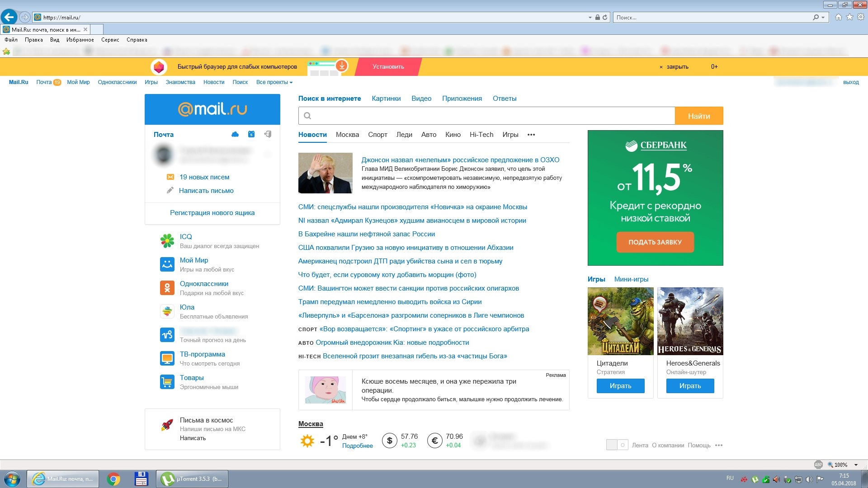
Task: Open the Heroes&Generals game thumbnail
Action: click(x=690, y=321)
